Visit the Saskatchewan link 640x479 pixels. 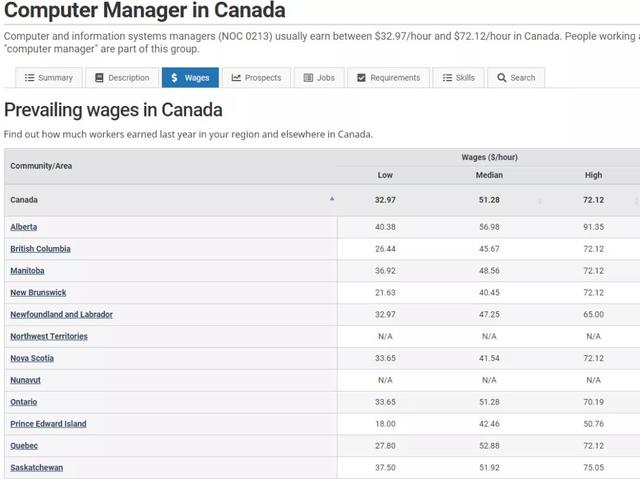(x=36, y=467)
